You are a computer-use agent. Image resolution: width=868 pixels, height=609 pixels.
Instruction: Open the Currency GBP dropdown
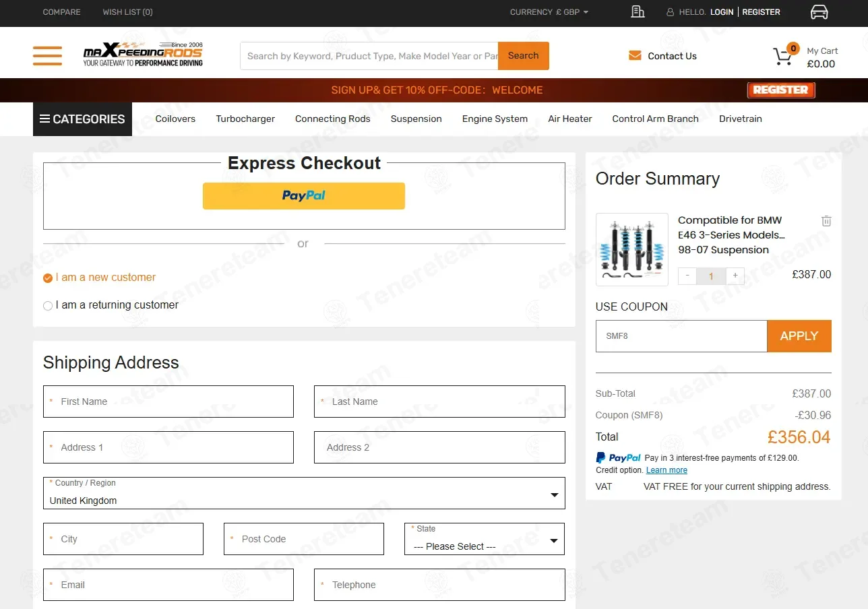point(549,12)
